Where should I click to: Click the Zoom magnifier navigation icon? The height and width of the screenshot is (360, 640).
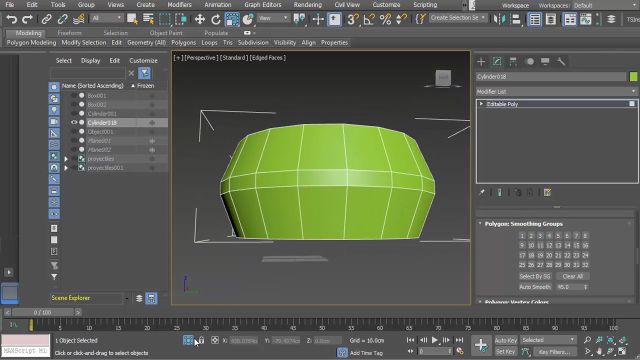tap(587, 340)
